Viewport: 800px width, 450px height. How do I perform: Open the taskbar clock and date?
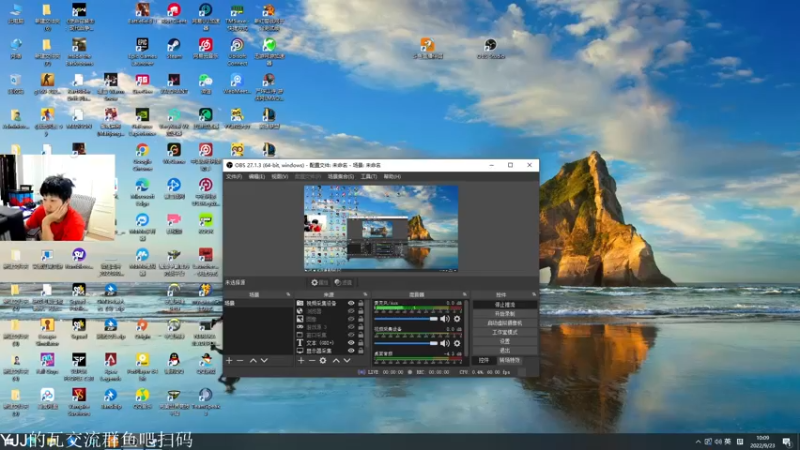coord(763,441)
